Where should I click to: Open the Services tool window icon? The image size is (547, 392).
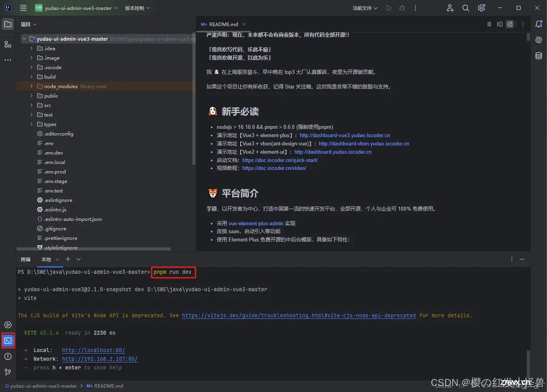(x=8, y=325)
